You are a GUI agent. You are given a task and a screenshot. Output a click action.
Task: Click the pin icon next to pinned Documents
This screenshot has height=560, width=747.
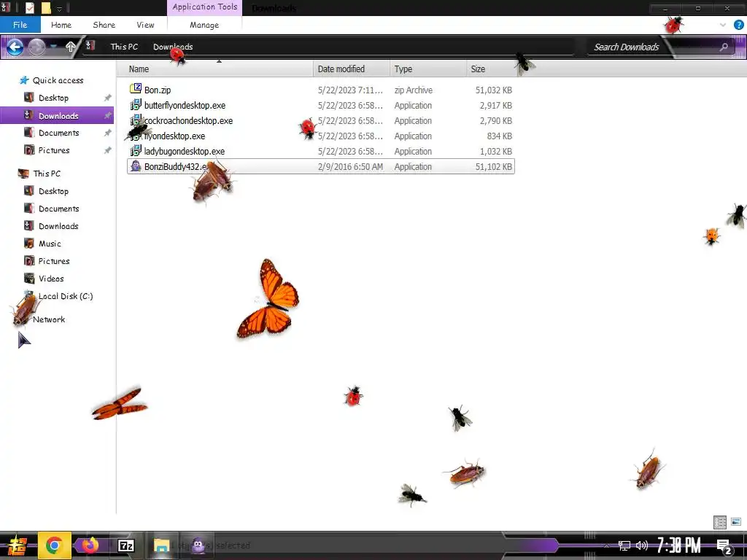pos(108,133)
